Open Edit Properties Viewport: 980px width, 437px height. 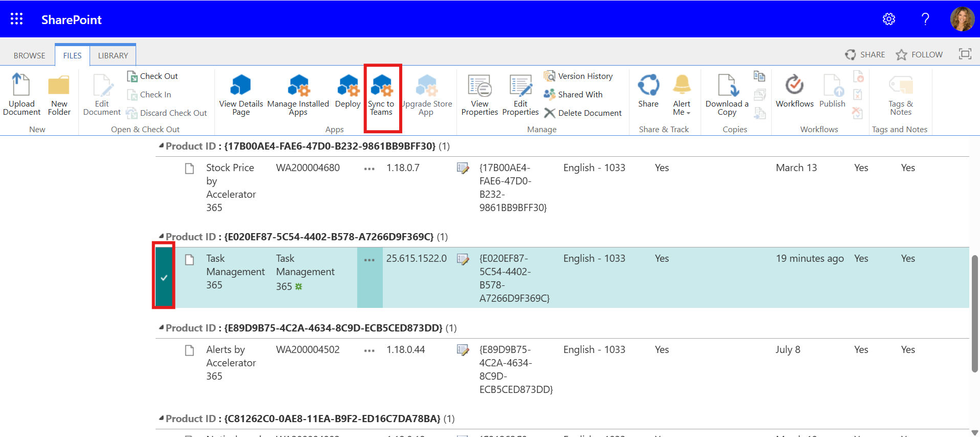tap(520, 95)
